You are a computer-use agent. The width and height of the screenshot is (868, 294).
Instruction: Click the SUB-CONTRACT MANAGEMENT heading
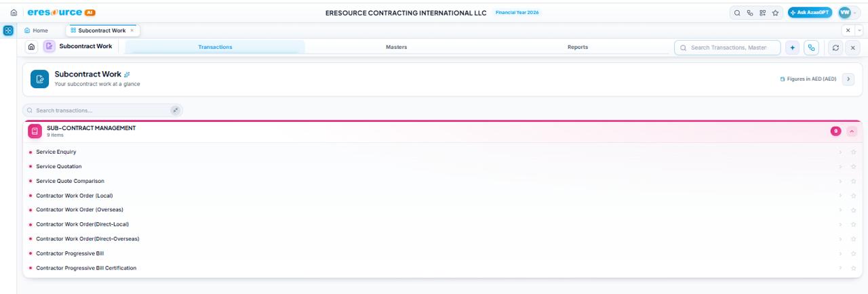[91, 128]
